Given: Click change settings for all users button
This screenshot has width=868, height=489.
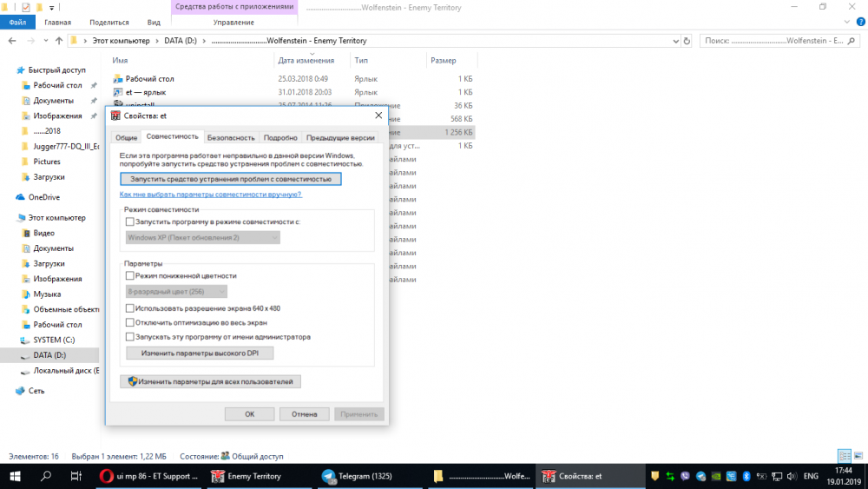Looking at the screenshot, I should pos(210,381).
